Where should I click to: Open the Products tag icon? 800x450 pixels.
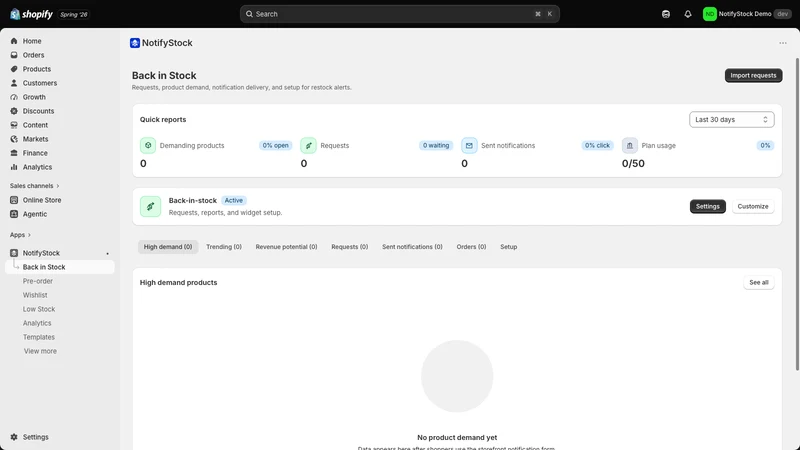14,69
